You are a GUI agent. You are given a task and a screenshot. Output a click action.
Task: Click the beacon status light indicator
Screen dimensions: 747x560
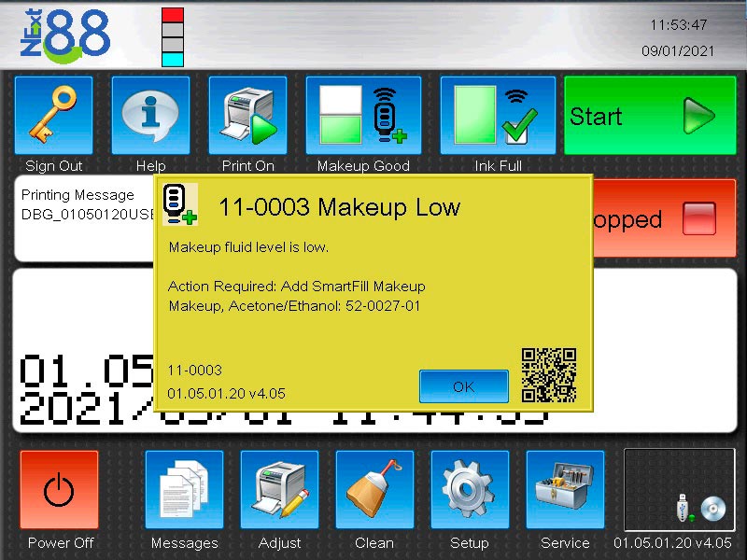tap(173, 37)
